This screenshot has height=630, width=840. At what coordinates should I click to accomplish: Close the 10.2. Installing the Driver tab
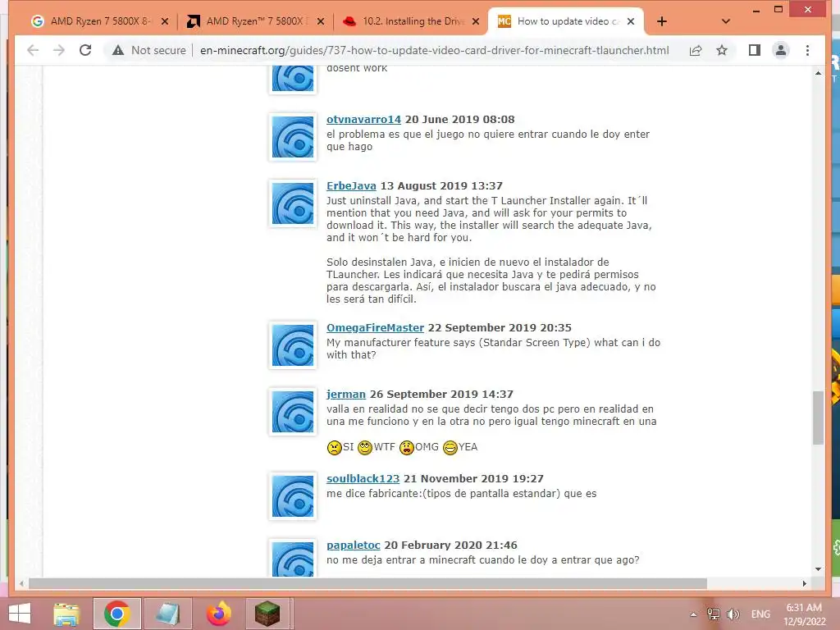[476, 21]
